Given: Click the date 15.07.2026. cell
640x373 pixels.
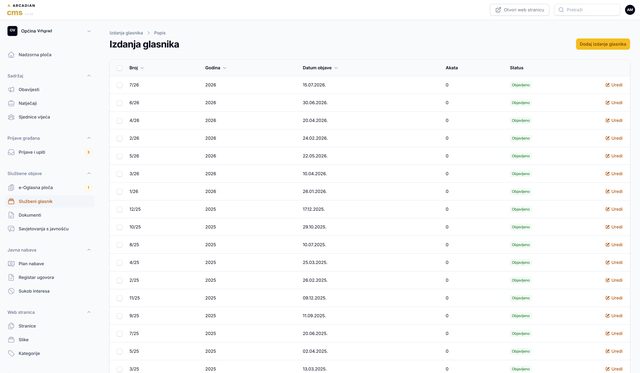Looking at the screenshot, I should [x=314, y=85].
